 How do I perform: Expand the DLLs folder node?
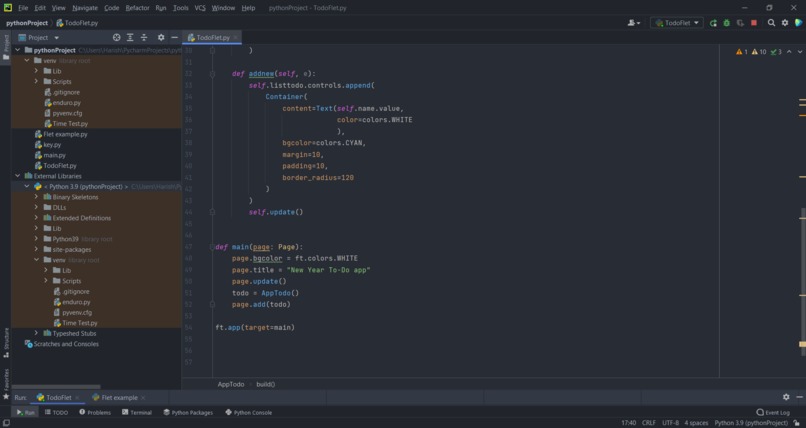[36, 207]
